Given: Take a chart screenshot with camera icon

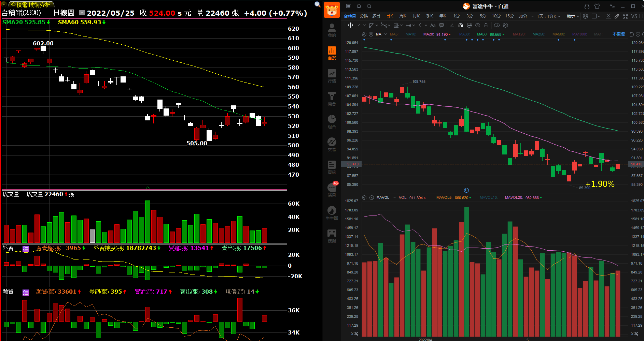Looking at the screenshot, I should click(x=608, y=16).
